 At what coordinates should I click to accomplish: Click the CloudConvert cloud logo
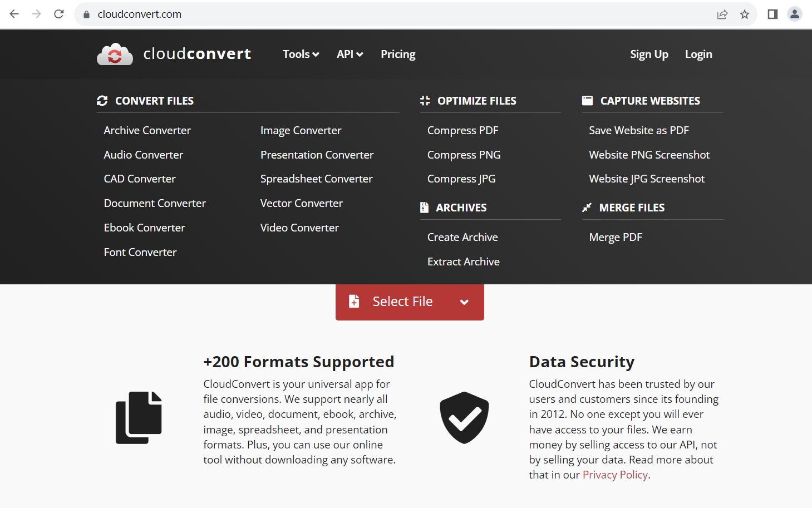point(115,53)
